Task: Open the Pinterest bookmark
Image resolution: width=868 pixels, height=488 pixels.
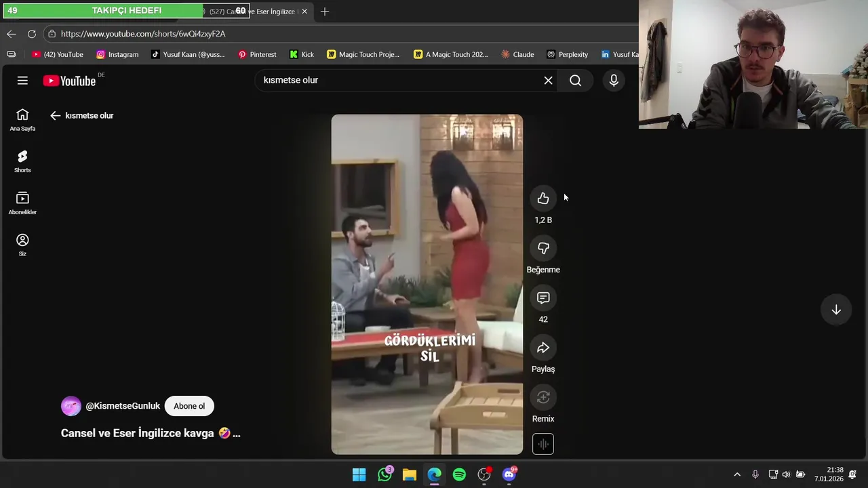Action: pyautogui.click(x=257, y=54)
